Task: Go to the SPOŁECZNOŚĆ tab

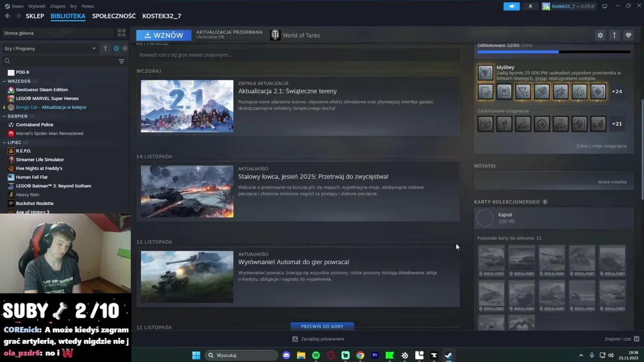Action: tap(114, 16)
